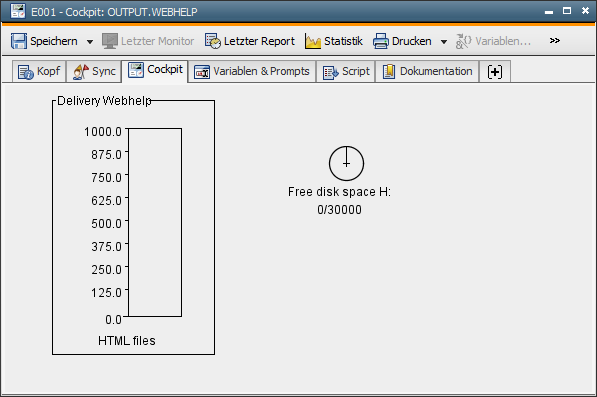Image resolution: width=597 pixels, height=397 pixels.
Task: Select the Cockpit tab
Action: pyautogui.click(x=155, y=70)
